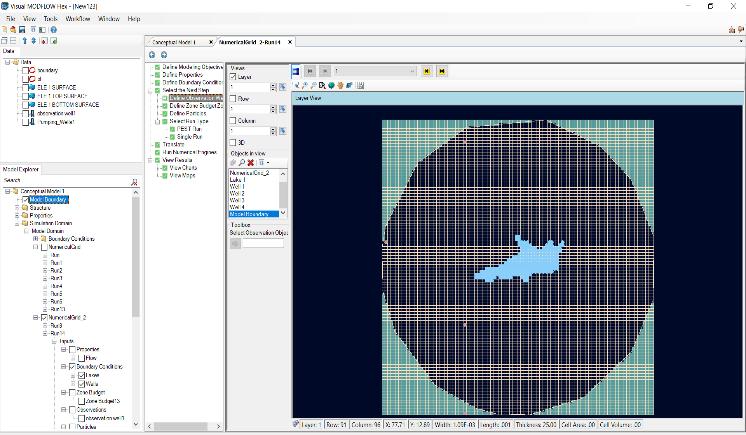Open the Help menu
The image size is (746, 435).
(134, 19)
